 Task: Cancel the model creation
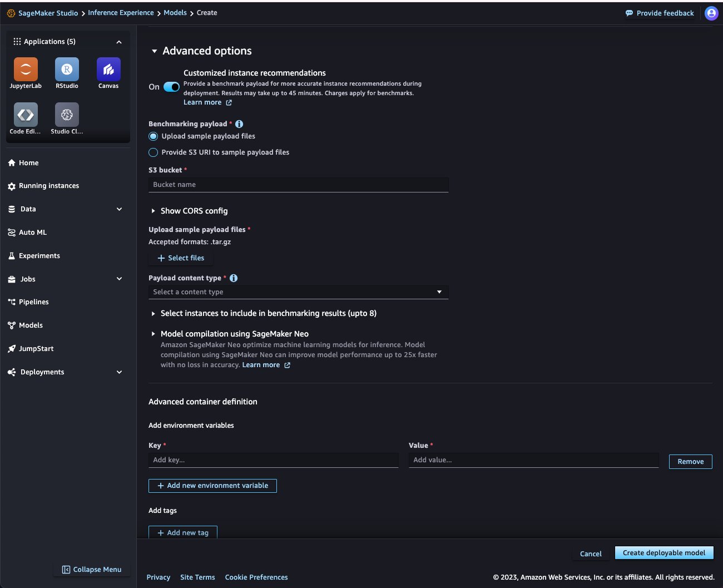(591, 554)
